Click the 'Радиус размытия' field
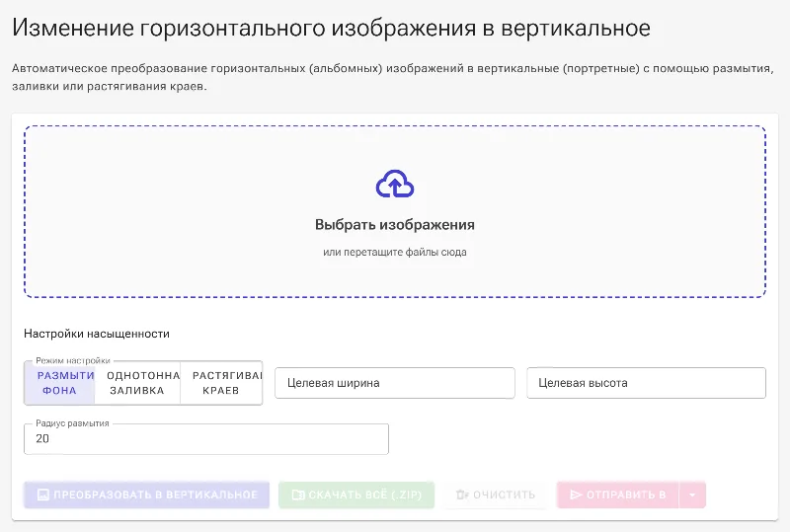790x532 pixels. point(206,439)
